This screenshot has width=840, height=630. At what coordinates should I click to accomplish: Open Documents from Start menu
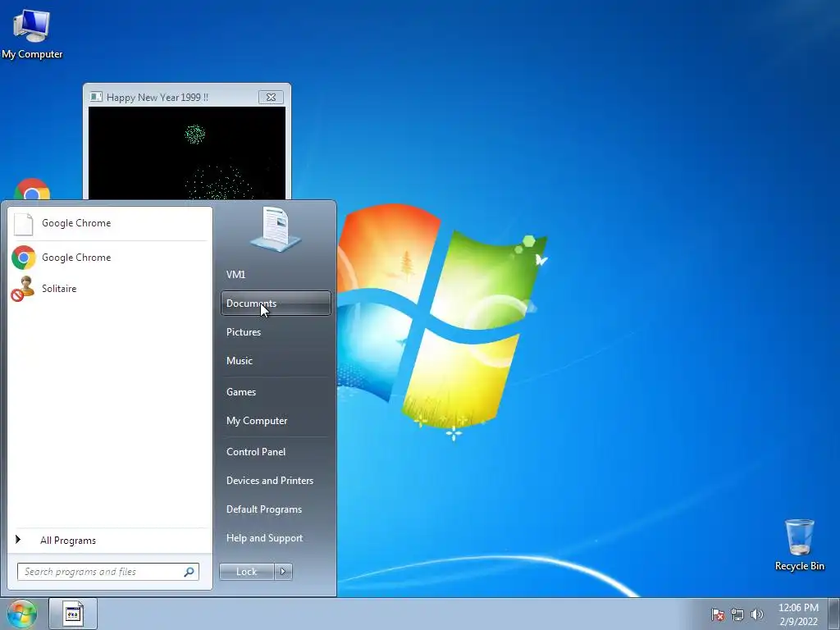click(x=276, y=304)
